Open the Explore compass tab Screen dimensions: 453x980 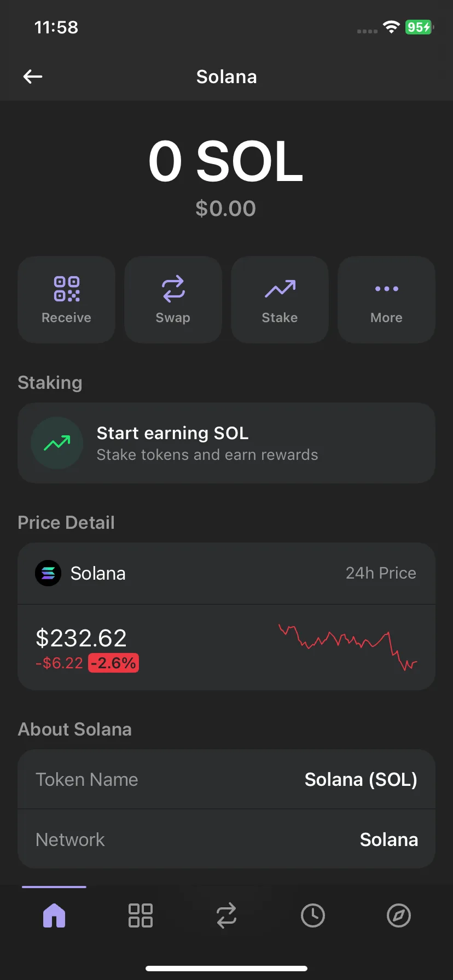[398, 915]
